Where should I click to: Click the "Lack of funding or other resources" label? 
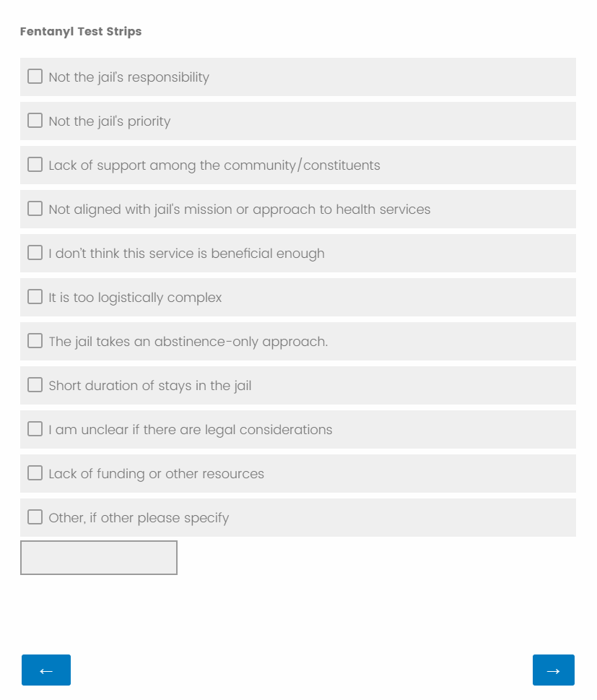(156, 474)
